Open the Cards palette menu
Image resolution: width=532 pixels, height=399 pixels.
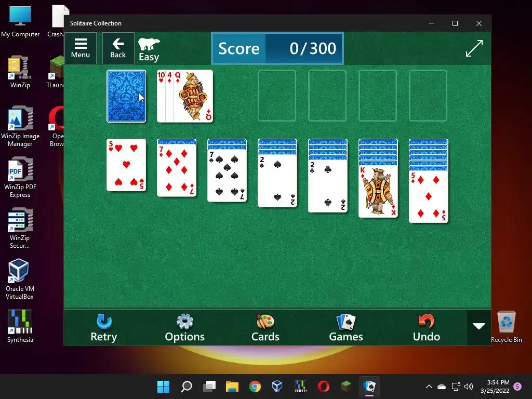click(x=265, y=327)
